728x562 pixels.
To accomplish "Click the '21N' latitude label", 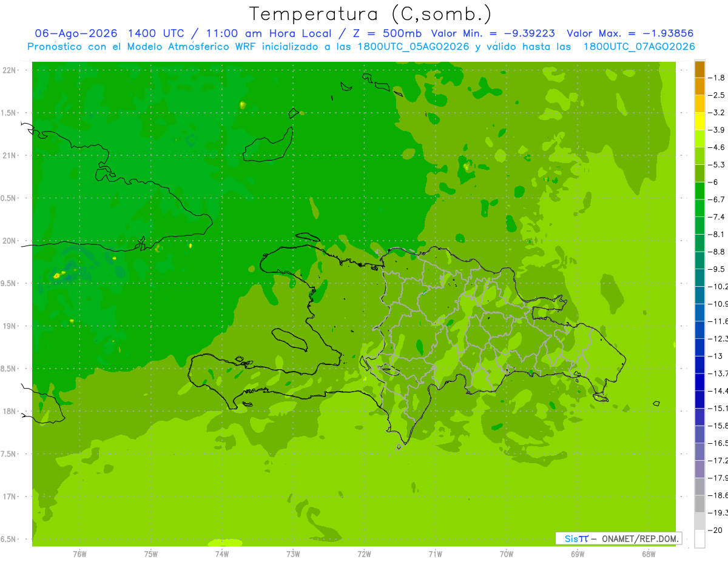I will click(x=10, y=156).
